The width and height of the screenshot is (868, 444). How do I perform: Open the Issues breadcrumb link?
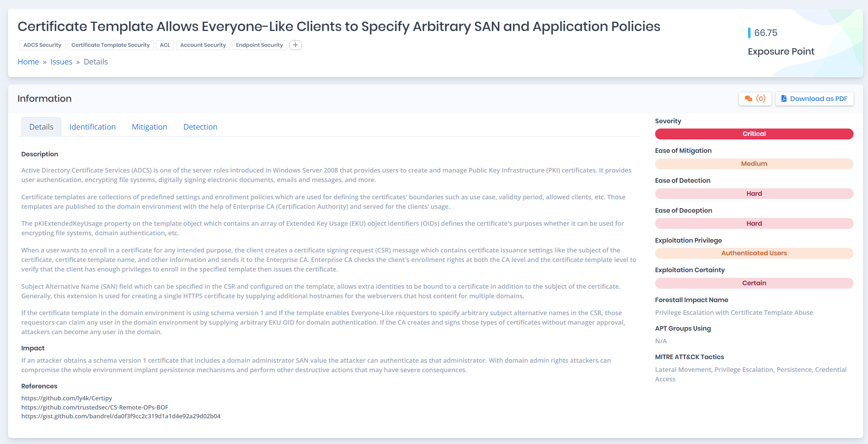pyautogui.click(x=61, y=62)
